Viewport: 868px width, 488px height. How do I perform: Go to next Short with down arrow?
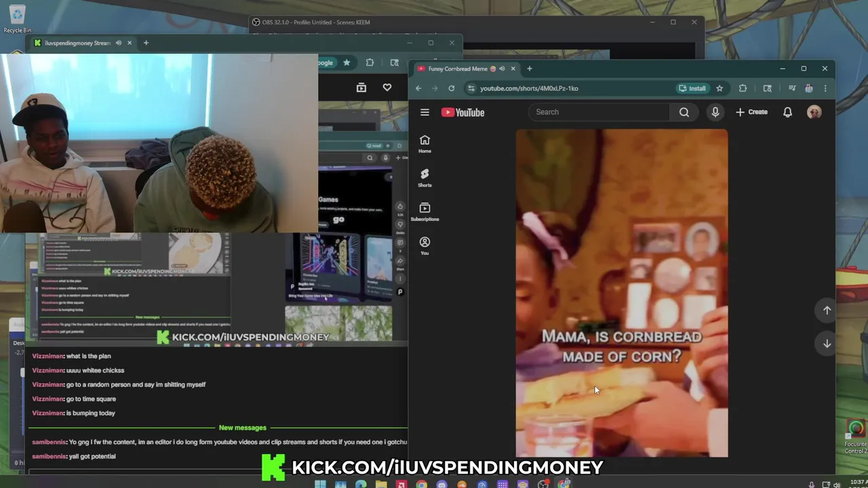click(x=827, y=344)
